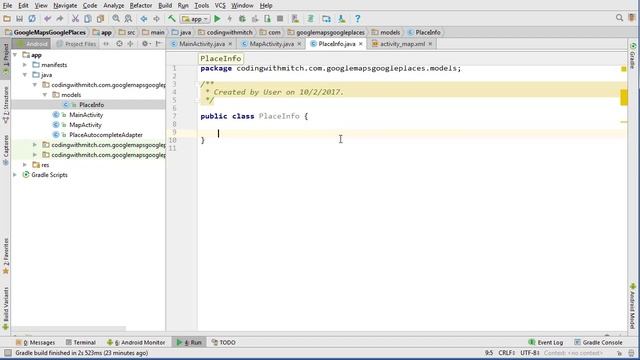The width and height of the screenshot is (640, 360).
Task: Open the Gradle Console
Action: pos(598,342)
